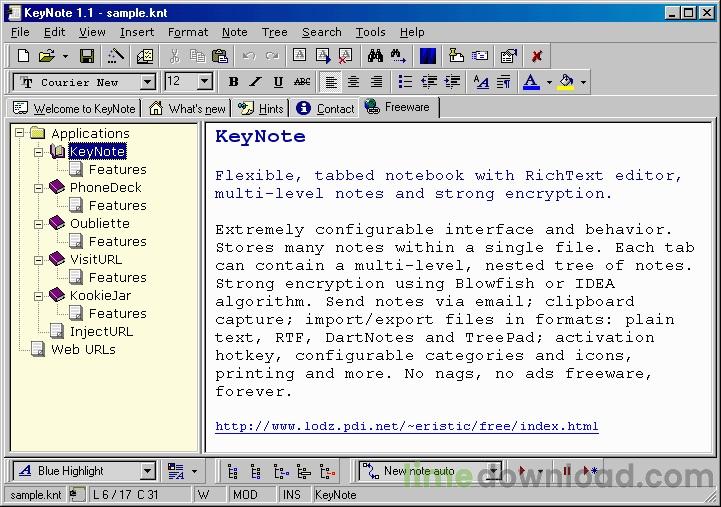The image size is (721, 507).
Task: Open the highlight color dropdown arrow
Action: (583, 82)
